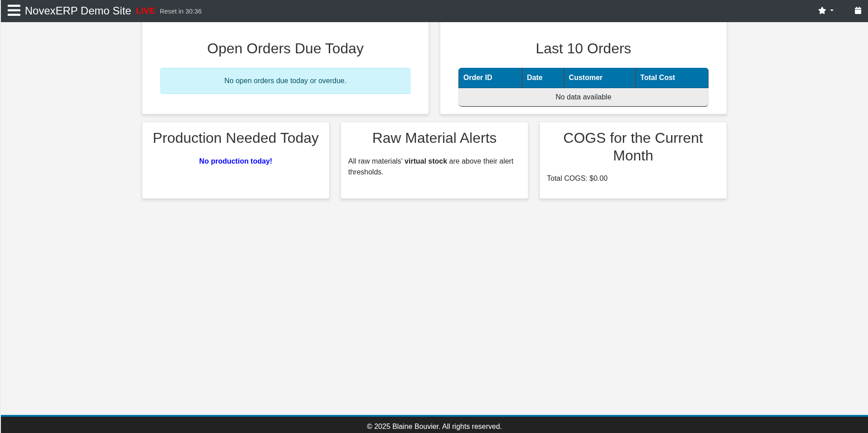The height and width of the screenshot is (433, 868).
Task: Click the red LIVE indicator
Action: point(145,11)
